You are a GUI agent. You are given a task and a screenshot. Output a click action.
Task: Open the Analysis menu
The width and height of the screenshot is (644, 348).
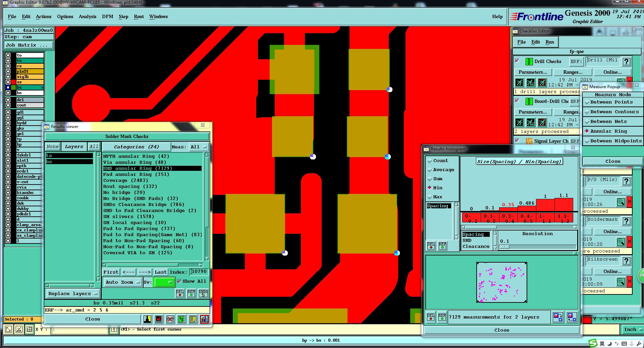(x=88, y=16)
